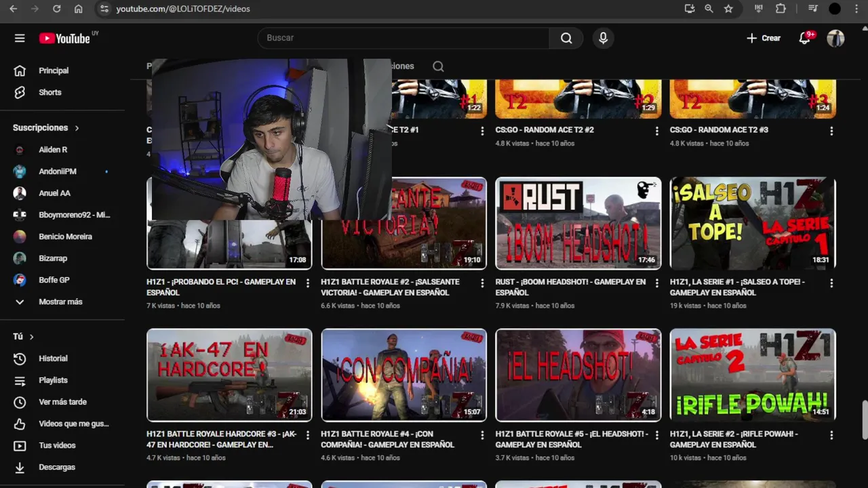Viewport: 868px width, 488px height.
Task: Play the ¡EL HEADSHOT! thumbnail
Action: click(x=578, y=375)
